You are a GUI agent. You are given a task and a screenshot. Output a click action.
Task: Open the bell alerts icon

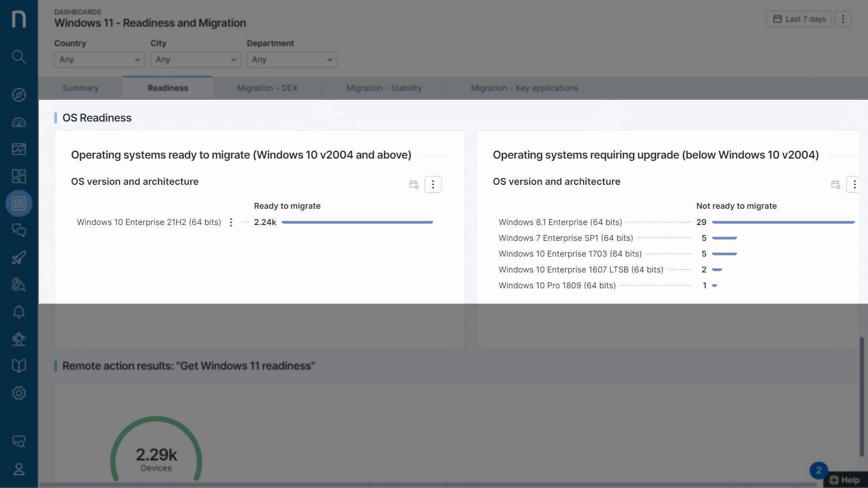[x=19, y=312]
